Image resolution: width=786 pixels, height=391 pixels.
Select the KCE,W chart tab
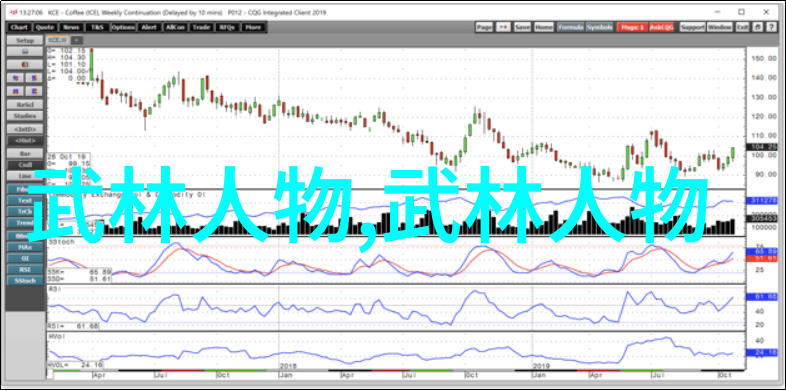click(57, 40)
